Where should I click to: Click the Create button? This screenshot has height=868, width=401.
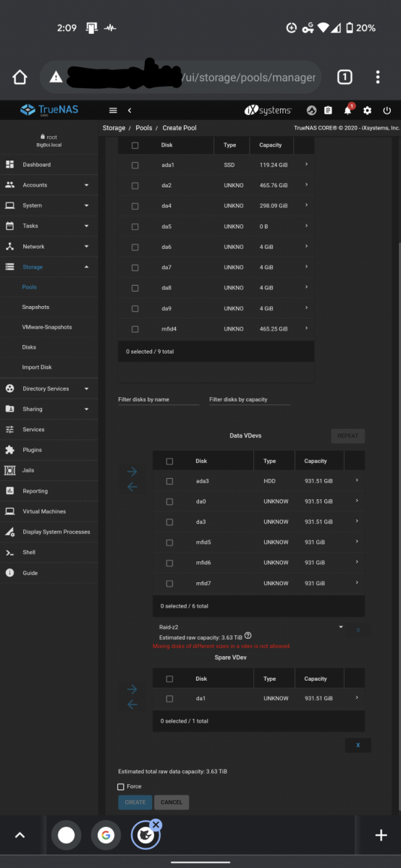click(135, 802)
